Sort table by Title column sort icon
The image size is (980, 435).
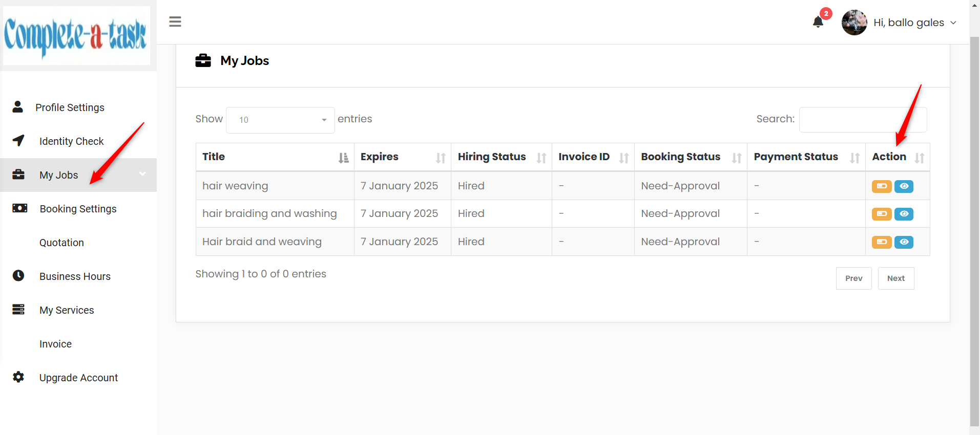[x=343, y=158]
